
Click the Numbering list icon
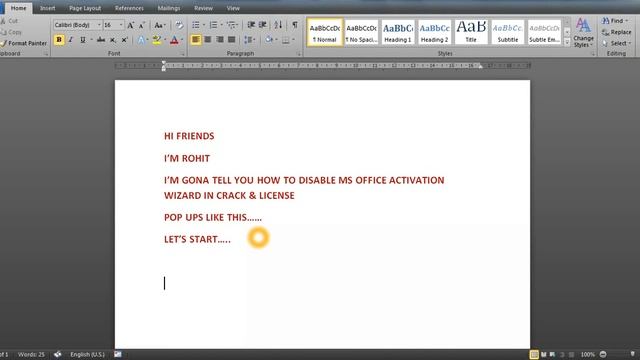213,25
